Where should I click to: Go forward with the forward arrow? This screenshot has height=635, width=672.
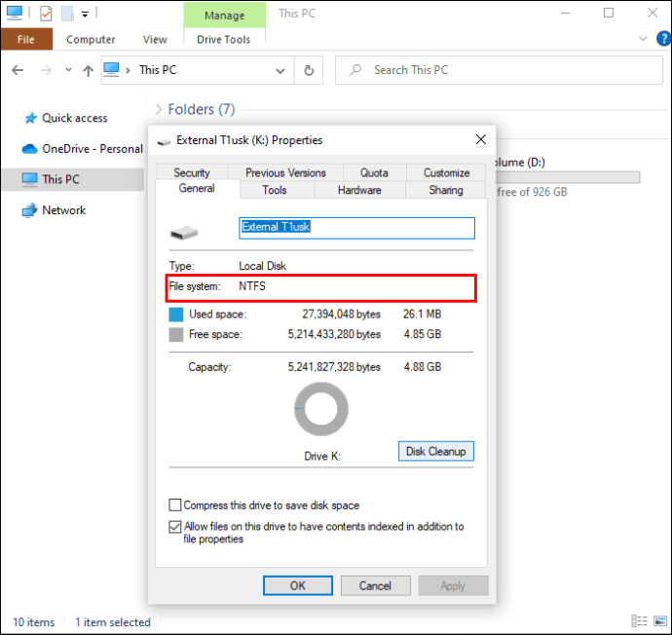(x=46, y=70)
